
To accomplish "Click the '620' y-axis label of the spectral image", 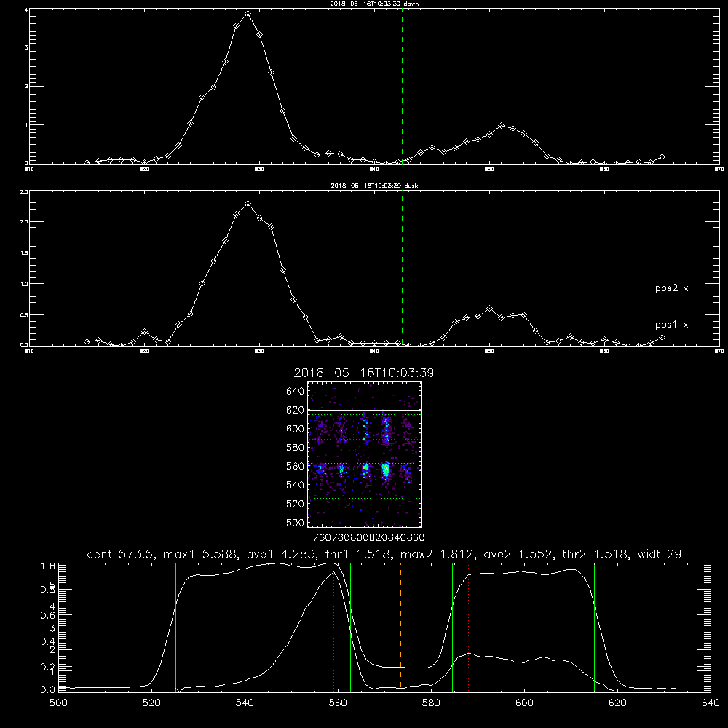I will point(296,410).
